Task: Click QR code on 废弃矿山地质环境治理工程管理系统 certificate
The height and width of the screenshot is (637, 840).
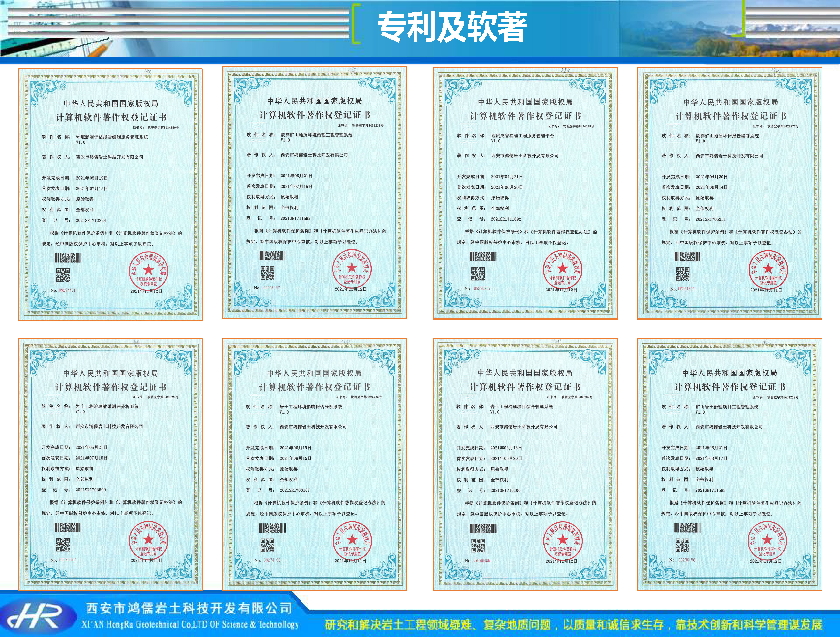Action: pos(267,273)
